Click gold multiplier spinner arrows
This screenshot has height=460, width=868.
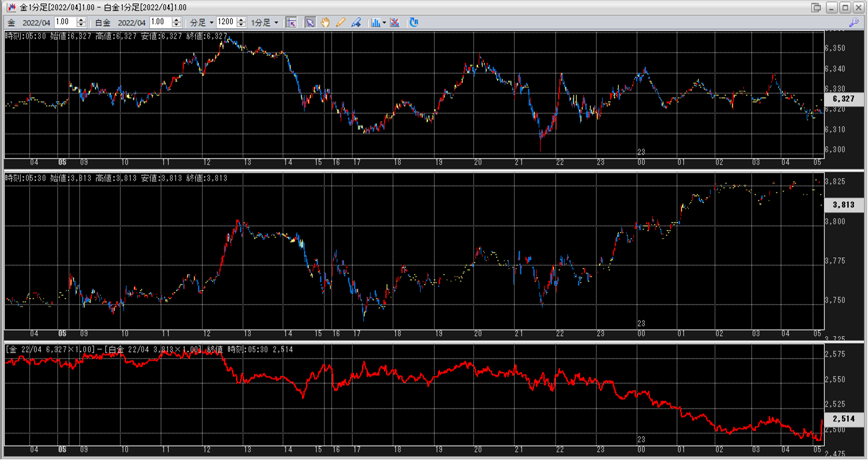coord(81,22)
